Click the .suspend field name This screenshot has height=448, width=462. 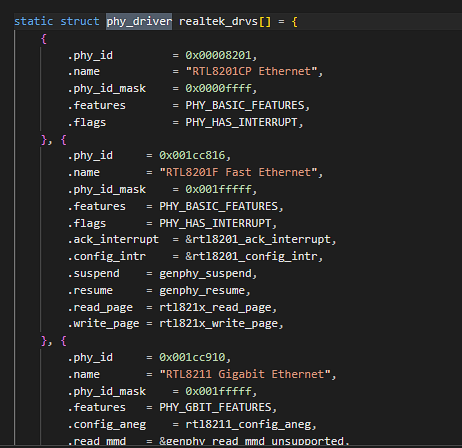pyautogui.click(x=93, y=273)
